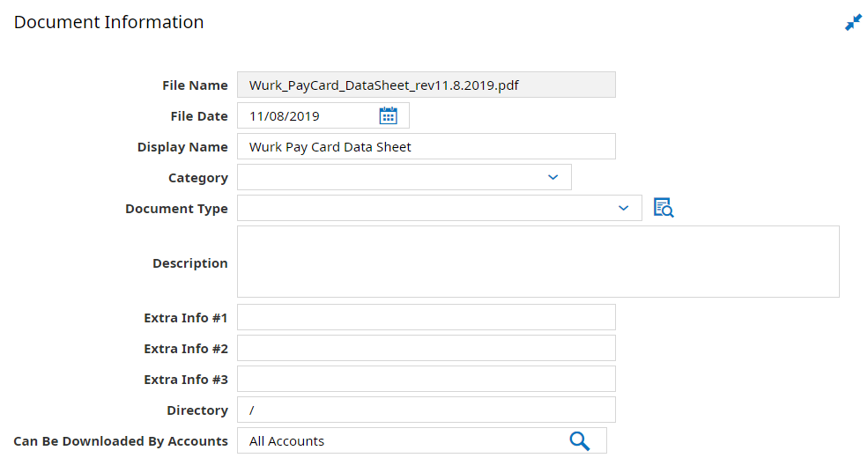Click into the Description text area
Image resolution: width=868 pixels, height=458 pixels.
(538, 262)
